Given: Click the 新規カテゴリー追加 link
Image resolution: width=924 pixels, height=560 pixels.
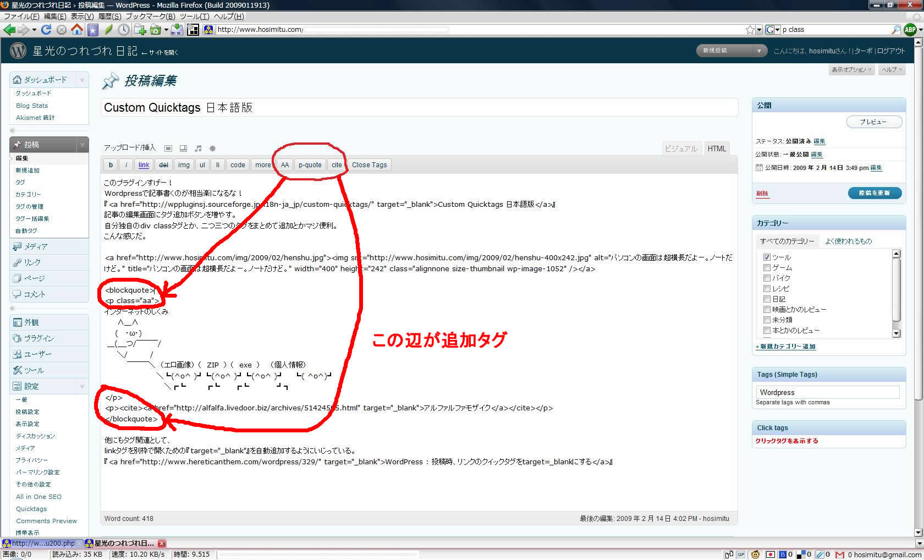Looking at the screenshot, I should pos(785,347).
